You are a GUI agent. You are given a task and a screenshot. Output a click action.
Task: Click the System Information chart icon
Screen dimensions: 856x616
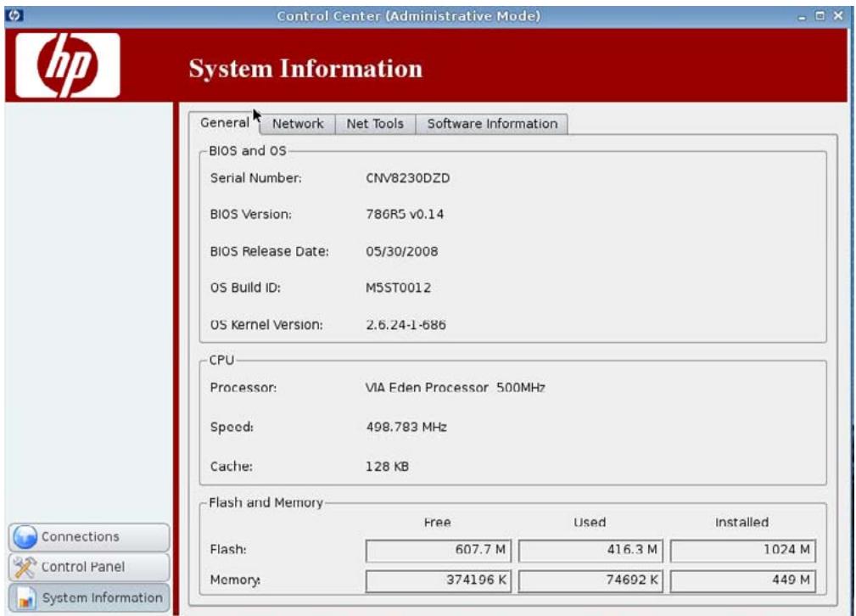click(25, 598)
